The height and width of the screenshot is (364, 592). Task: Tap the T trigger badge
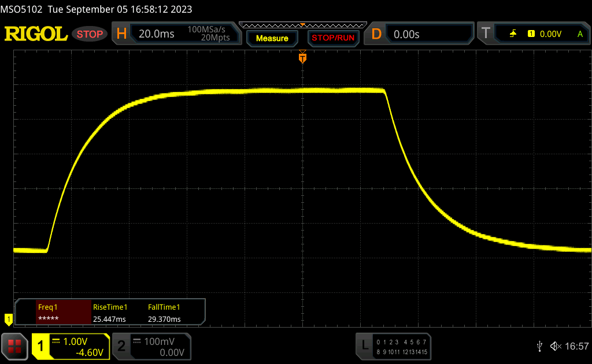click(x=486, y=34)
